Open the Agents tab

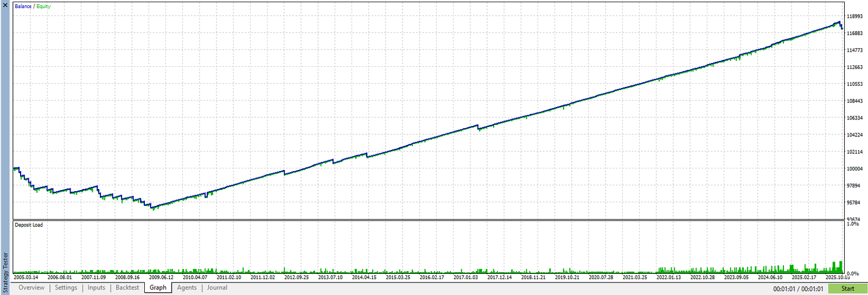point(187,288)
